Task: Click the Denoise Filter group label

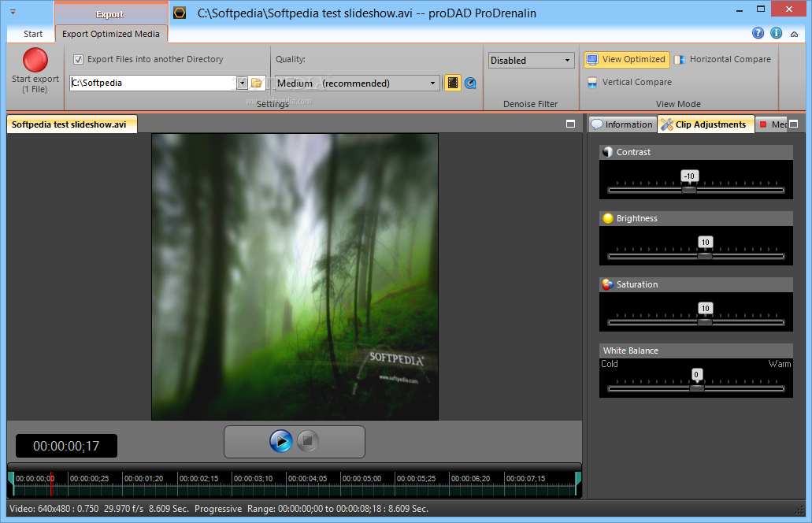Action: (x=530, y=104)
